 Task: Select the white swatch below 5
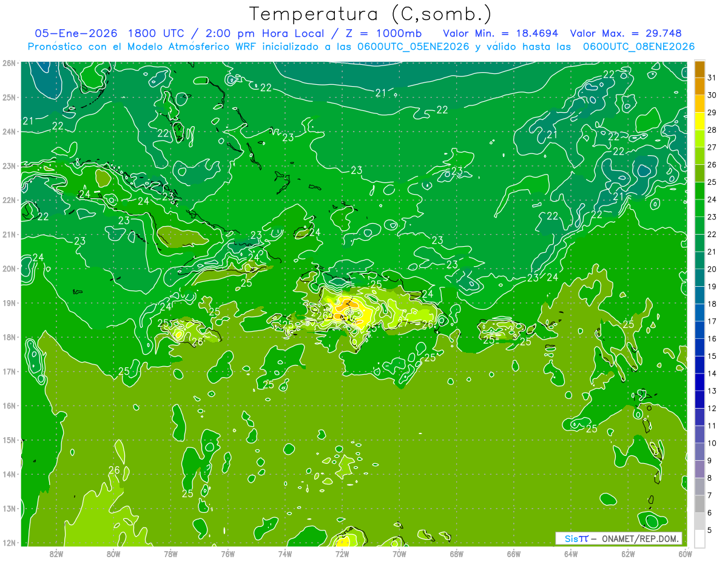tap(699, 538)
